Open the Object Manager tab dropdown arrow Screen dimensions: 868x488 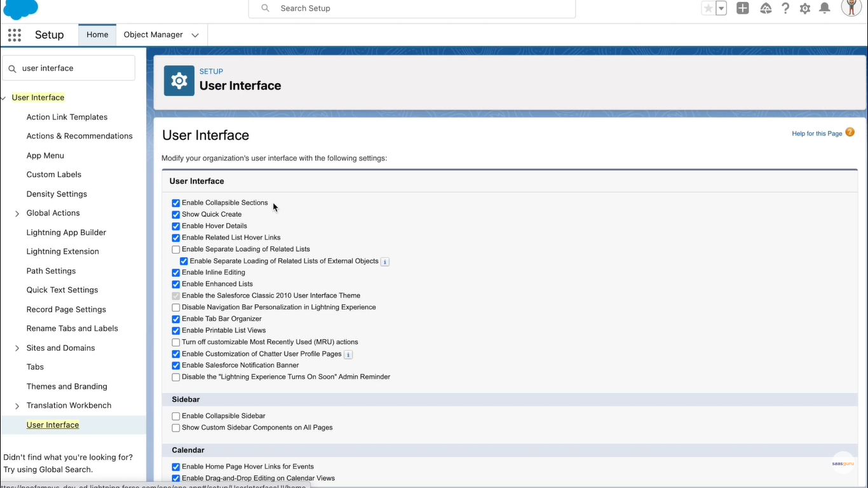coord(195,35)
